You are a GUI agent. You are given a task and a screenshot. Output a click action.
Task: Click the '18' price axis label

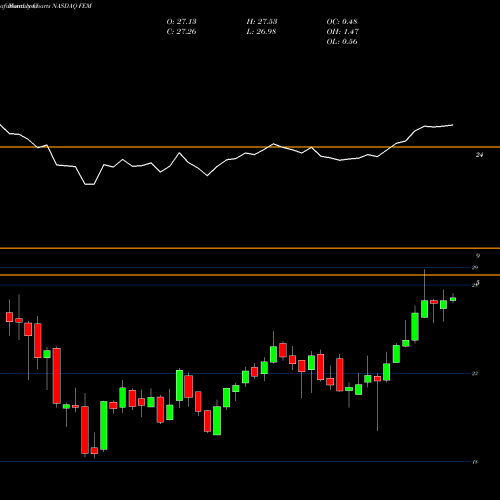click(475, 462)
